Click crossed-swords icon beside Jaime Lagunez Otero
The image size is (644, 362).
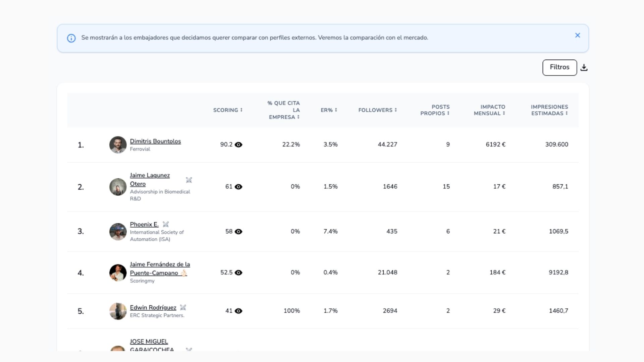(189, 180)
